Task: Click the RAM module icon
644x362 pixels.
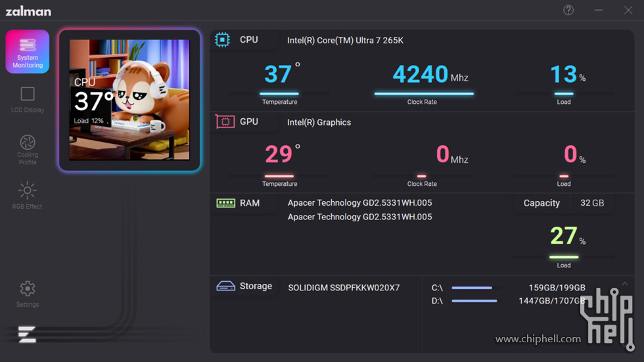Action: [225, 203]
